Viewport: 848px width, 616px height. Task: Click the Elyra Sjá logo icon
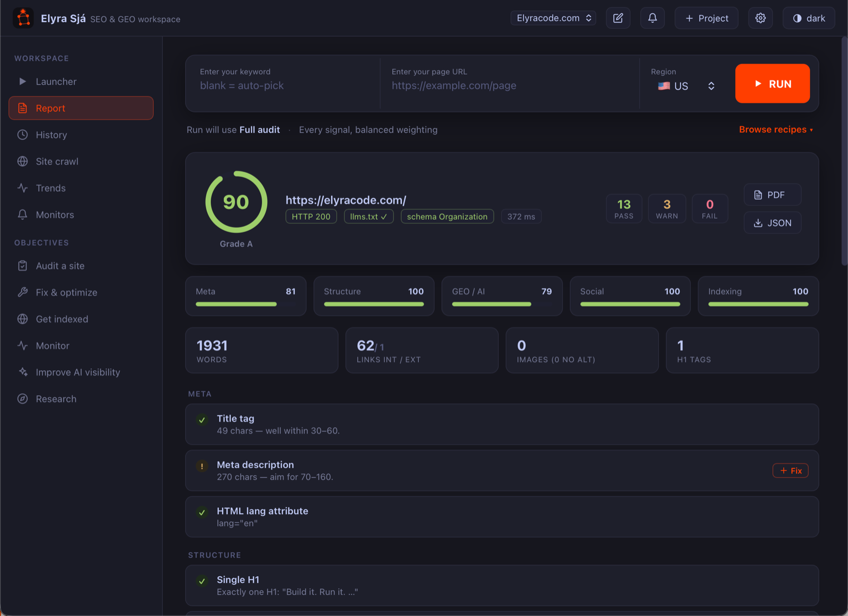[23, 18]
